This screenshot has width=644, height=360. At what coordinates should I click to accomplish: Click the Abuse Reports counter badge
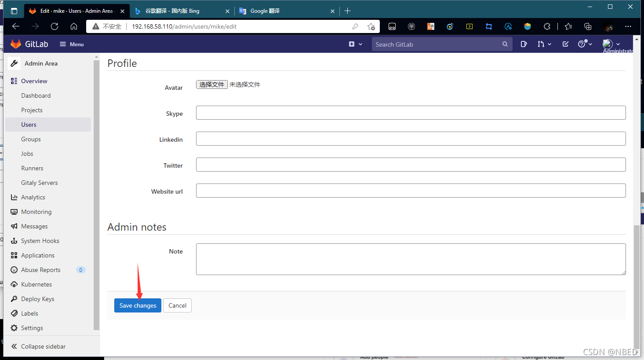(x=80, y=270)
